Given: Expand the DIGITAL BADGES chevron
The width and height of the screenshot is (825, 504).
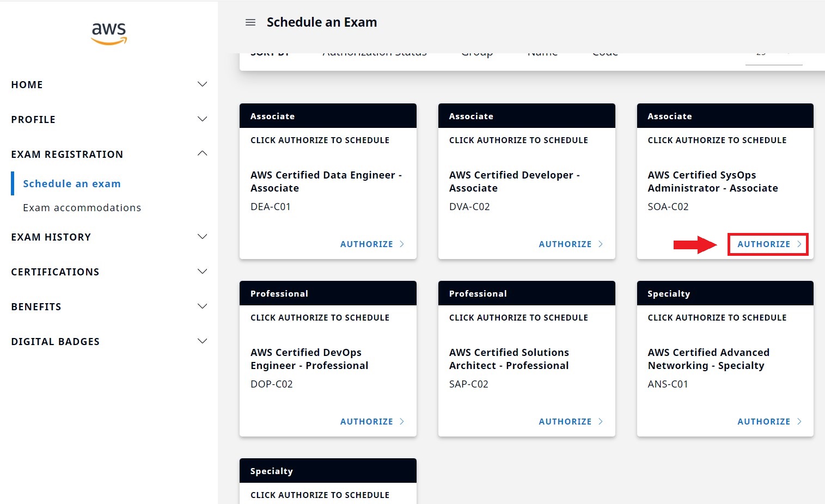Looking at the screenshot, I should click(202, 341).
